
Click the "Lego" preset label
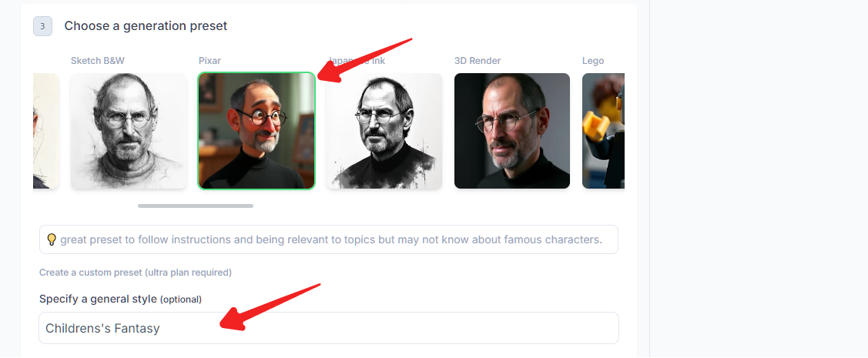593,61
